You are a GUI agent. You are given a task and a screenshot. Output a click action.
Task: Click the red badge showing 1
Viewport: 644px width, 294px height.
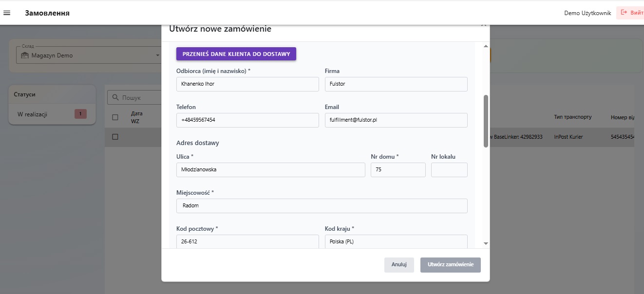click(x=80, y=114)
